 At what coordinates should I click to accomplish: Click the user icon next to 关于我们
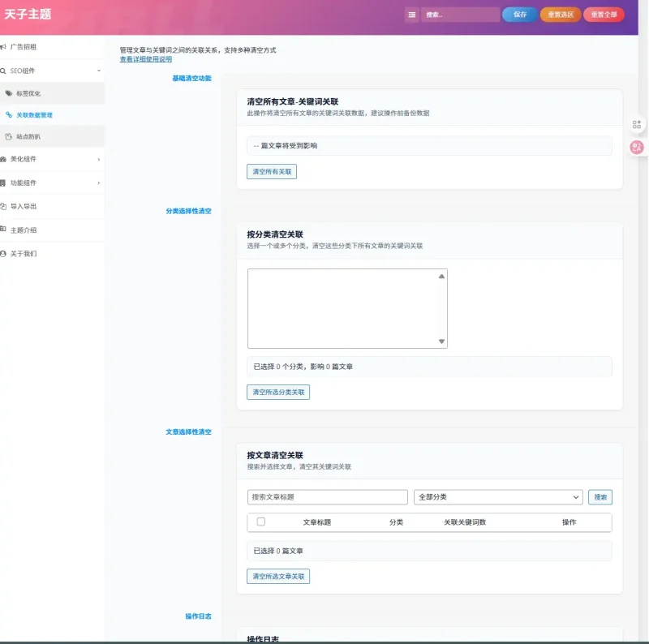pos(3,254)
